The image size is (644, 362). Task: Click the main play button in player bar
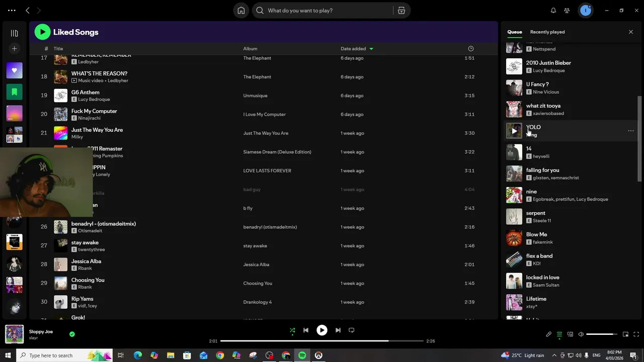322,330
